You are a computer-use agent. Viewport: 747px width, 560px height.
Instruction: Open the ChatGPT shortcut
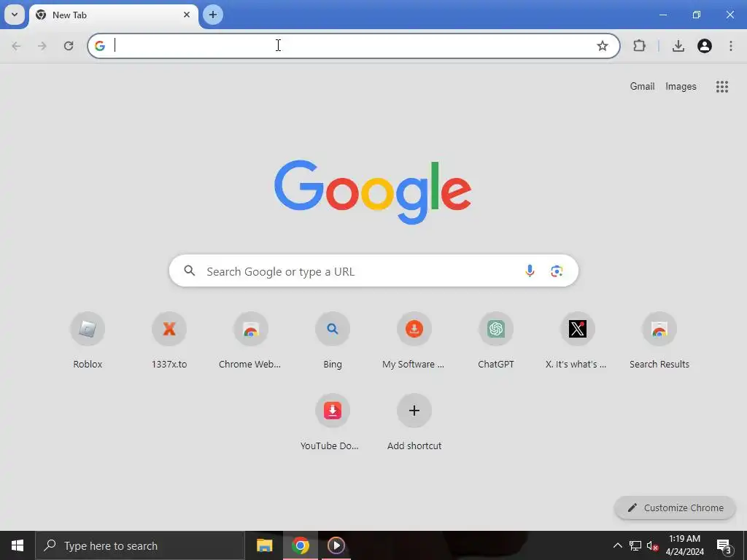click(x=496, y=341)
